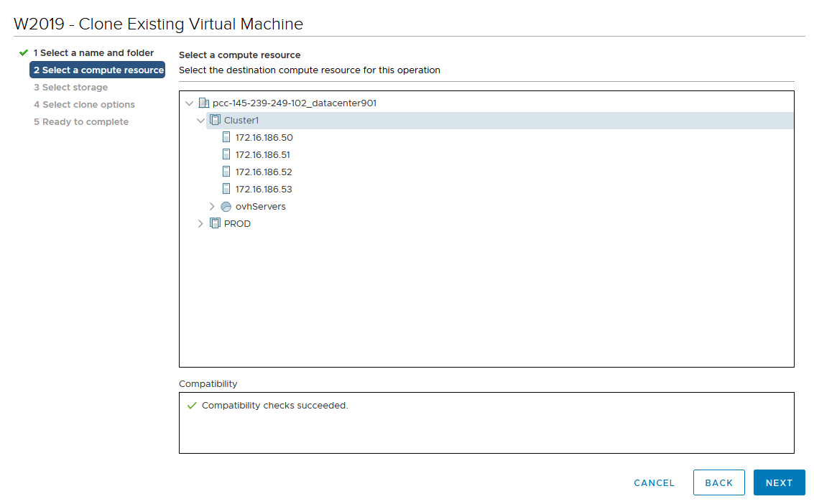814x504 pixels.
Task: Click the ovhServers resource pool icon
Action: [226, 207]
